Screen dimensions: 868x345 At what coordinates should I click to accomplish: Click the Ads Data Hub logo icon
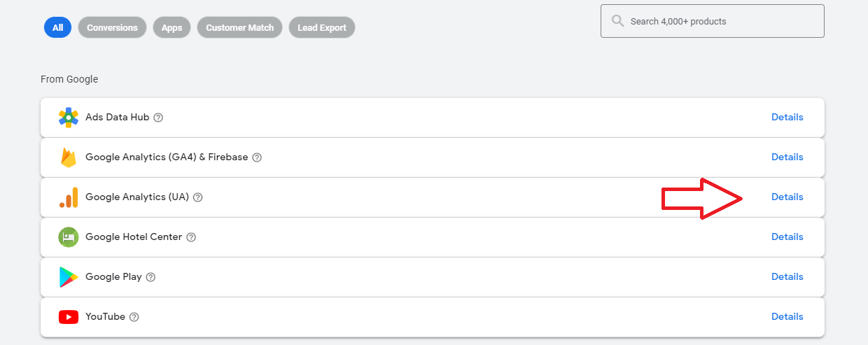click(68, 118)
